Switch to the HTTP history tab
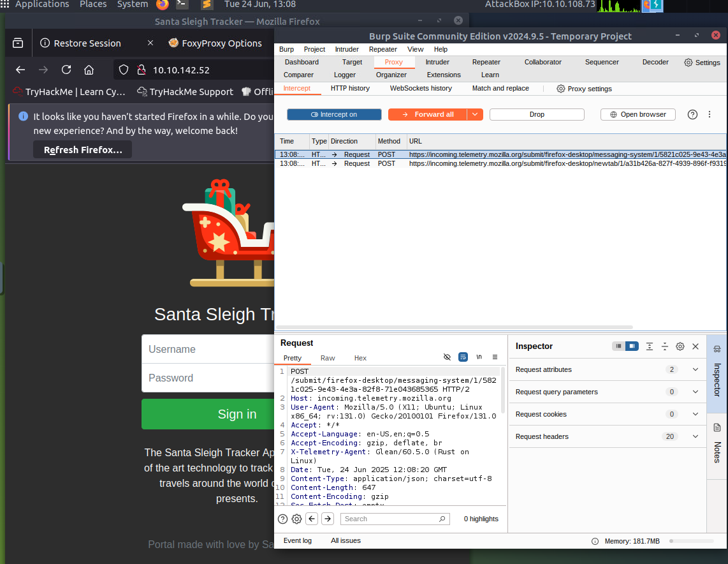This screenshot has height=564, width=728. 350,88
